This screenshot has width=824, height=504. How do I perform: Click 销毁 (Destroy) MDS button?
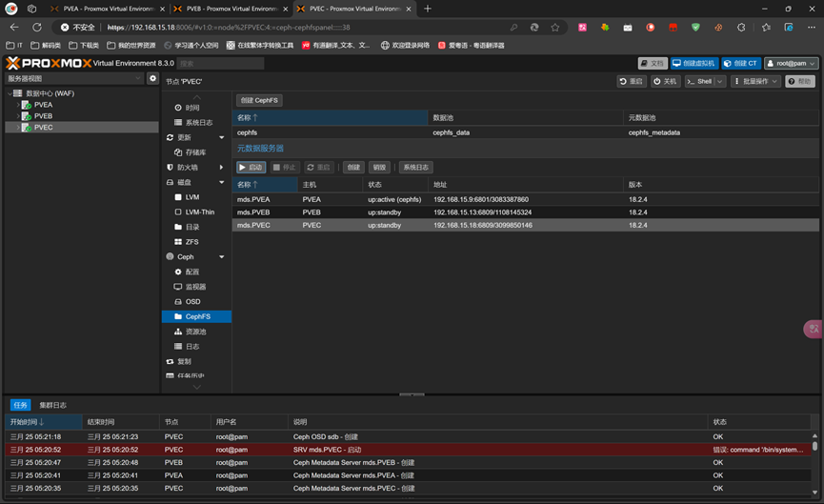coord(379,167)
